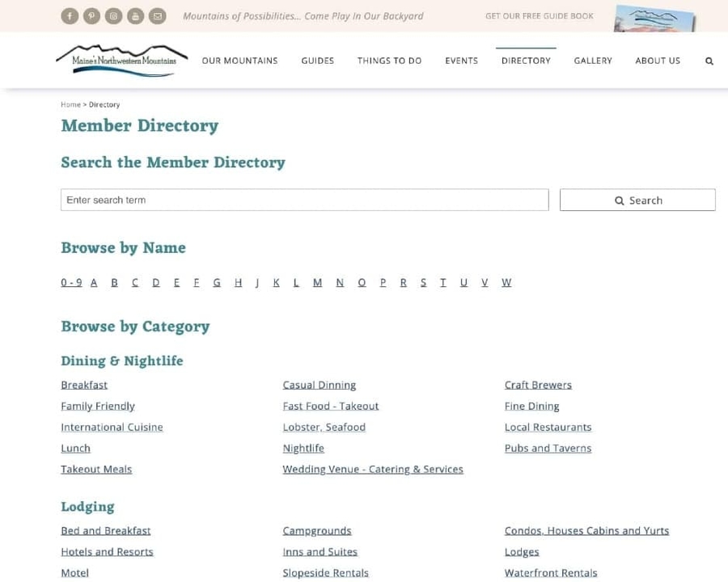Browse names starting with letter M
Viewport: 728px width, 582px height.
pyautogui.click(x=317, y=282)
